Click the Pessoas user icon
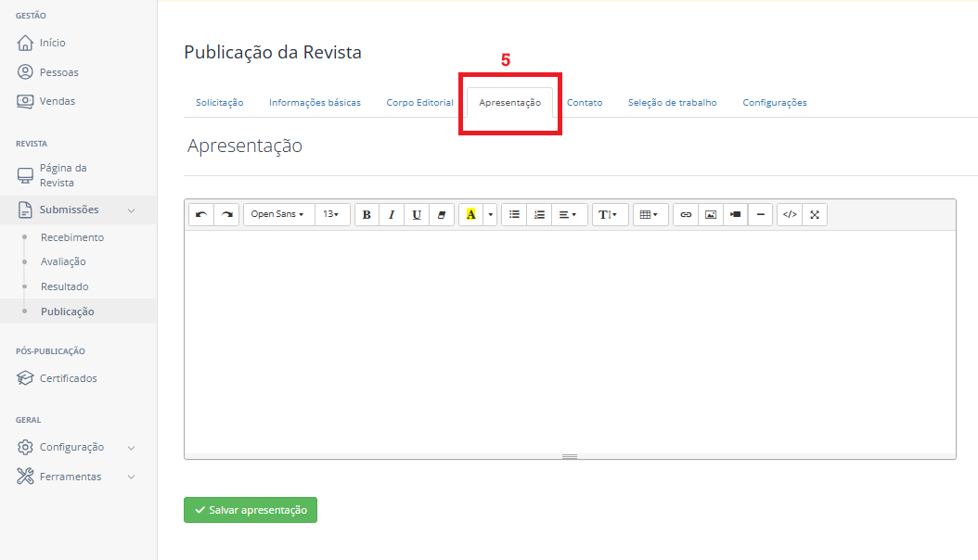The width and height of the screenshot is (978, 560). click(x=25, y=71)
